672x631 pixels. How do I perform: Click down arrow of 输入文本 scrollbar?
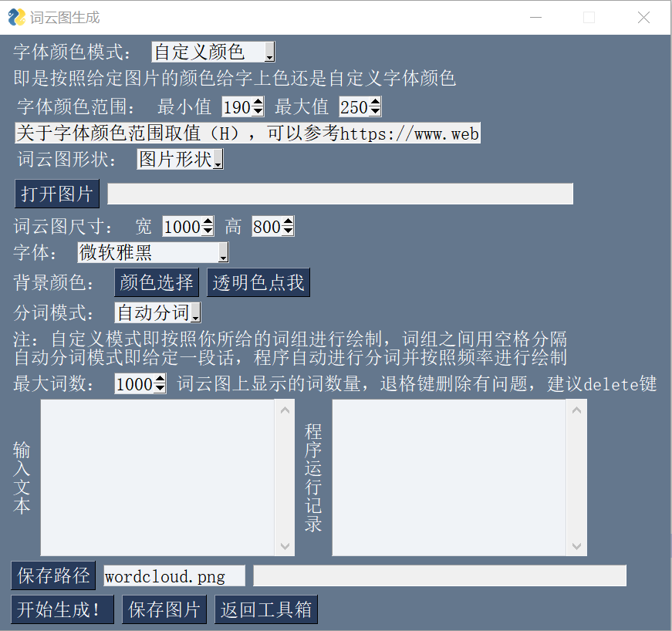click(285, 546)
